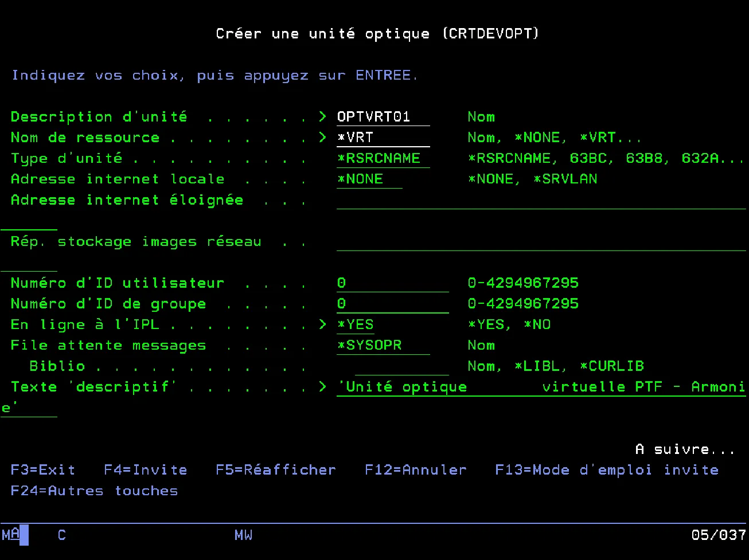Click the Type d'unité field *RSRCNAME

point(383,158)
